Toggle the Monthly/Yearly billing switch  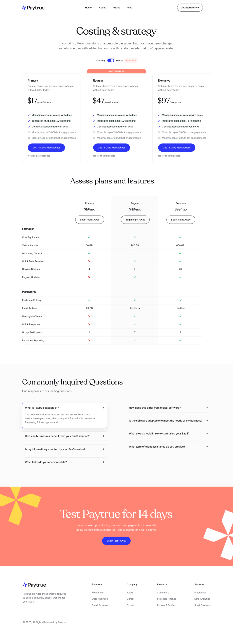[x=111, y=60]
